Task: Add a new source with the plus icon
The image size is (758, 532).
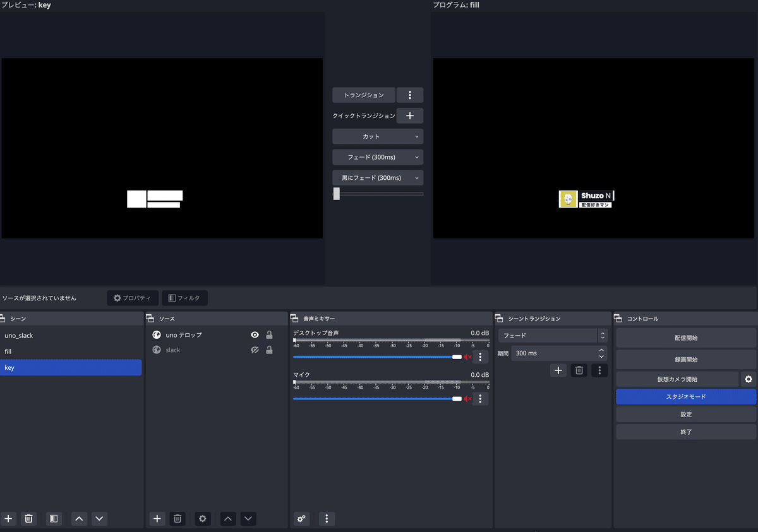Action: (x=157, y=518)
